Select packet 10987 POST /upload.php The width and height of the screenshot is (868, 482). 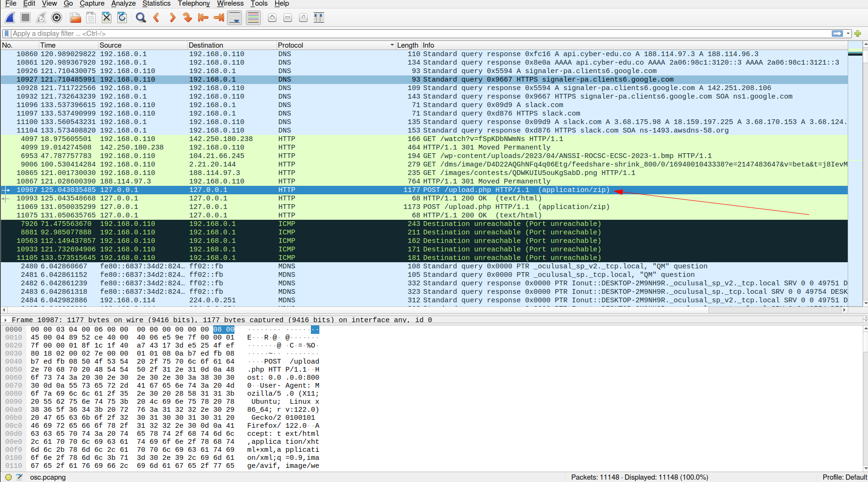tap(424, 190)
